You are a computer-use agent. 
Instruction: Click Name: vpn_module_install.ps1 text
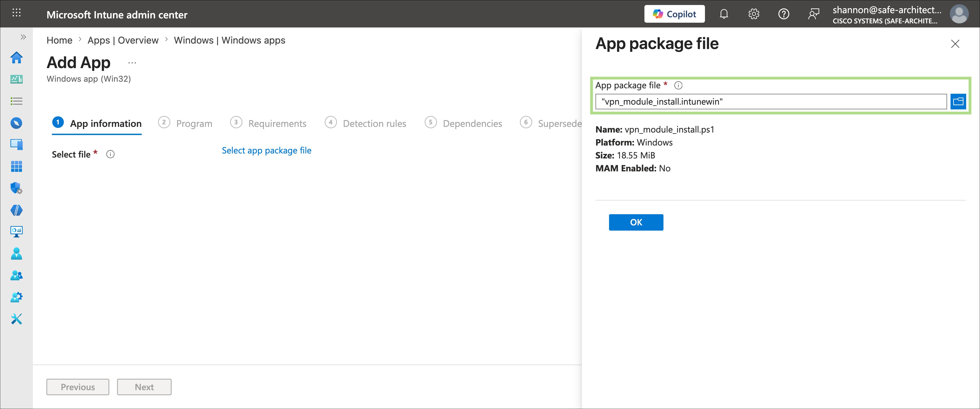[x=655, y=129]
